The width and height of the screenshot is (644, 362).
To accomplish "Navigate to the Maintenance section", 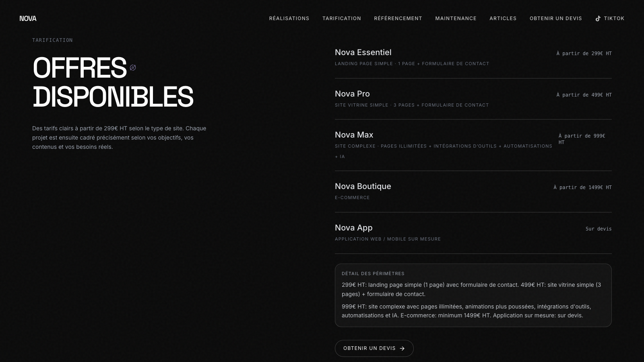I will (456, 19).
